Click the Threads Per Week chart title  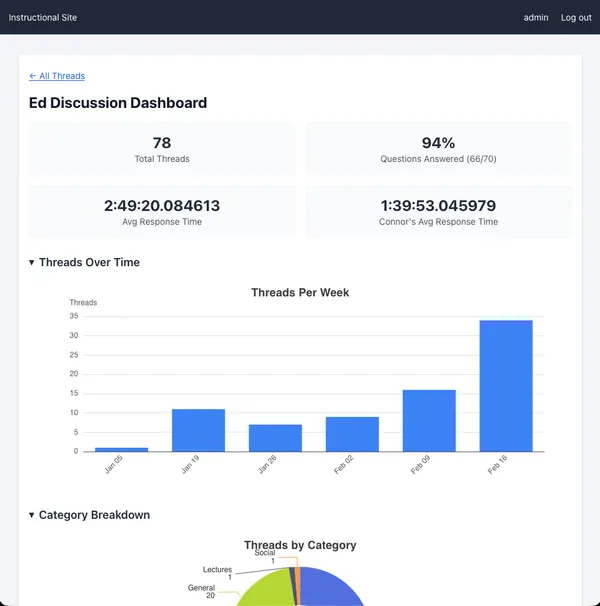(x=300, y=293)
